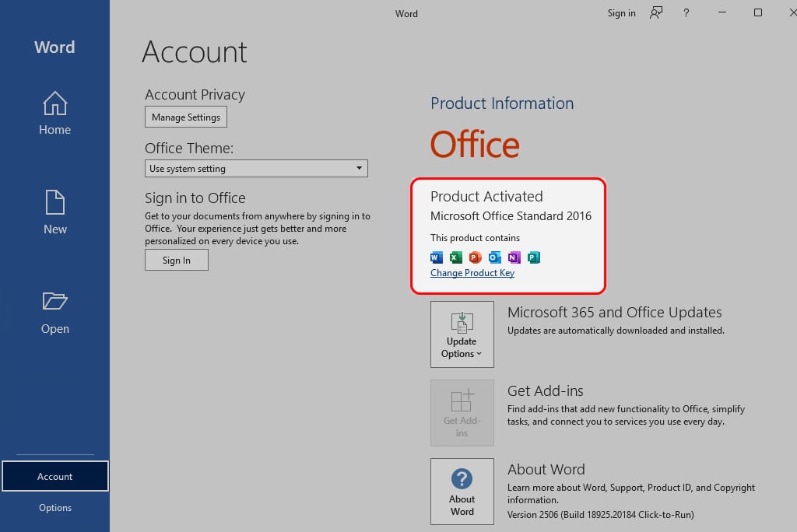Maximize the Word window
The height and width of the screenshot is (532, 797).
click(x=758, y=12)
